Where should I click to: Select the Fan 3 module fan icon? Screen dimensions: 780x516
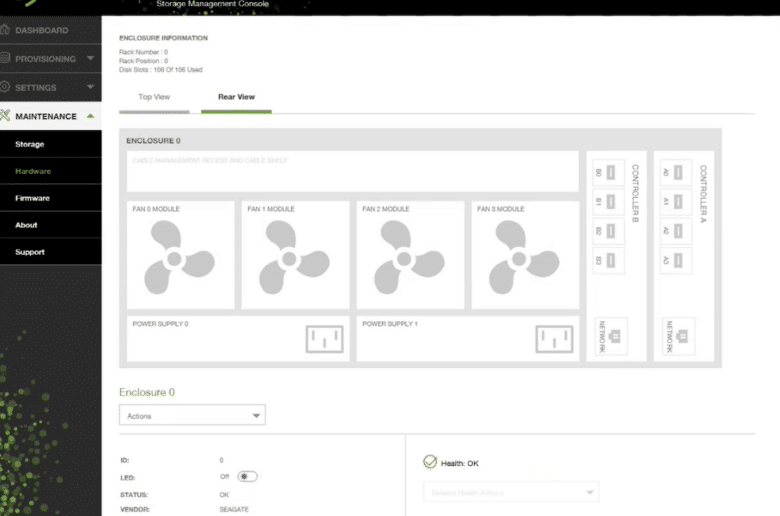tap(524, 258)
